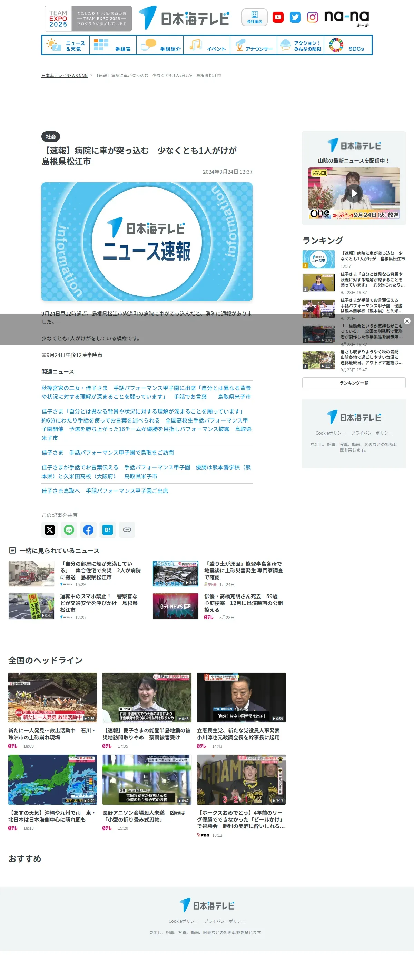Share article on Hatena Bookmark B! icon
This screenshot has width=414, height=980.
pos(108,530)
